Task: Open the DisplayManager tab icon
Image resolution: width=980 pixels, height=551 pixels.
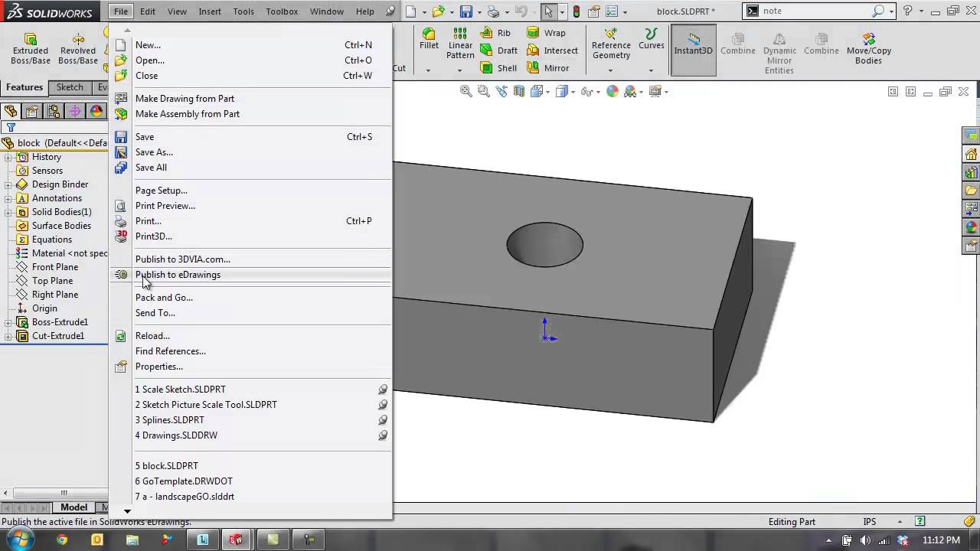Action: coord(96,111)
